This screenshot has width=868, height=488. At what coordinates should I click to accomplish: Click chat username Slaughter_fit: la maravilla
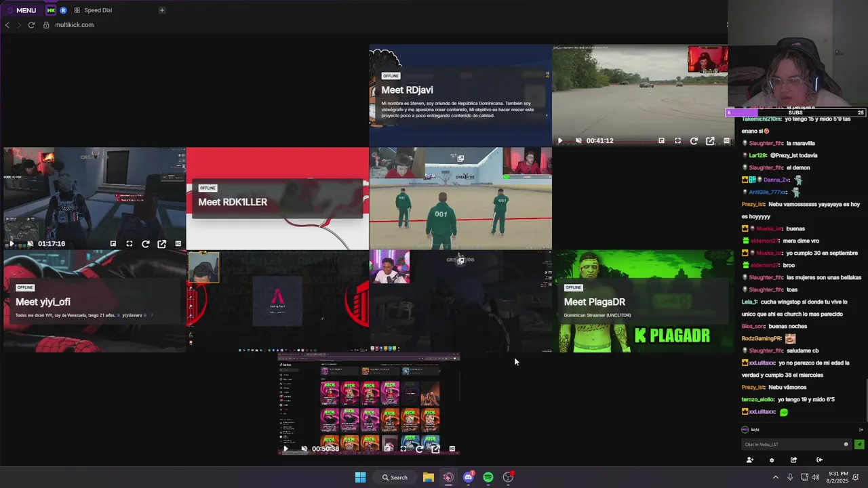[x=766, y=143]
